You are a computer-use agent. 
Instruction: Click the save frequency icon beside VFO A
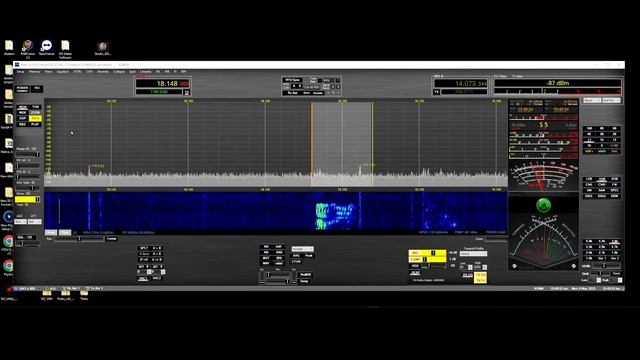[187, 92]
